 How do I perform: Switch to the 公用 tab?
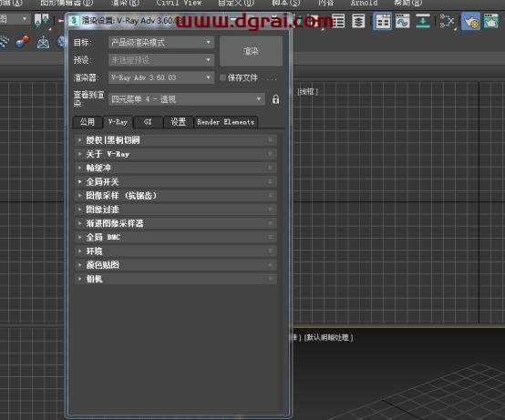(x=88, y=122)
